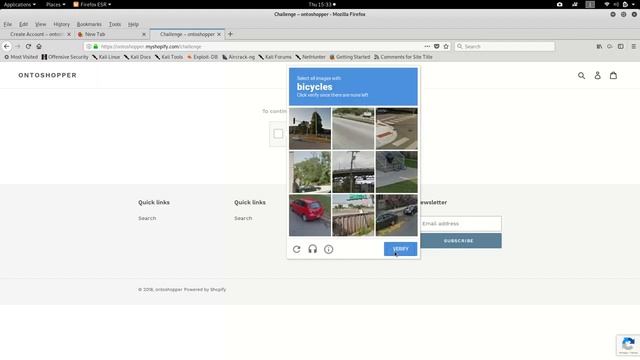Open the Powered by Shopify footer link
Image resolution: width=640 pixels, height=360 pixels.
click(205, 289)
